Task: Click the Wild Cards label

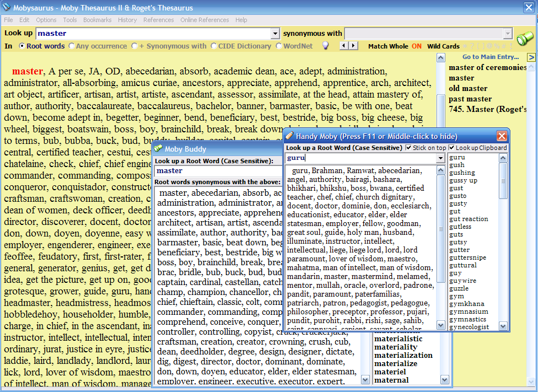Action: pyautogui.click(x=443, y=46)
